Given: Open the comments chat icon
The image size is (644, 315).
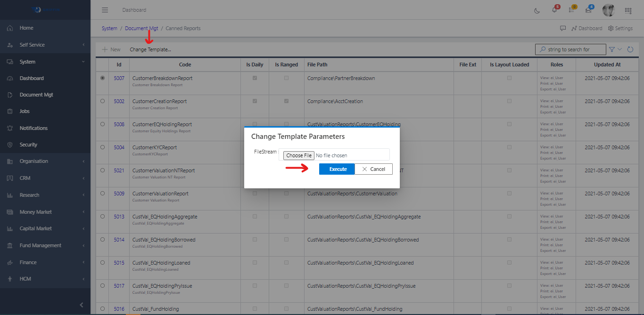Looking at the screenshot, I should coord(563,28).
